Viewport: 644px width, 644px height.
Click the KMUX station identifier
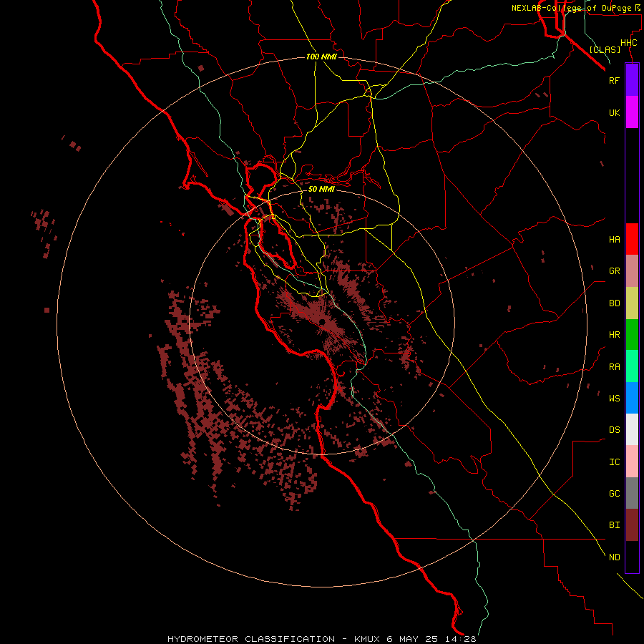pyautogui.click(x=368, y=639)
